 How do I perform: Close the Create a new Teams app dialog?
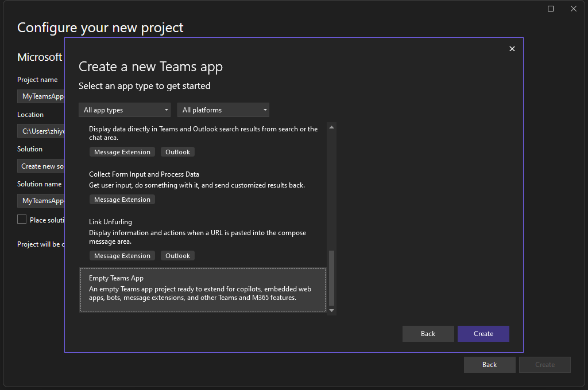click(512, 49)
